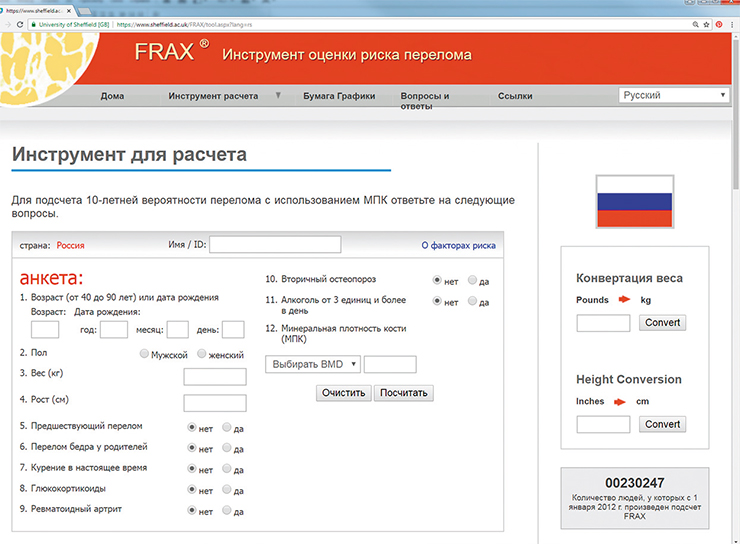740x544 pixels.
Task: Click the год birth year field
Action: point(114,329)
